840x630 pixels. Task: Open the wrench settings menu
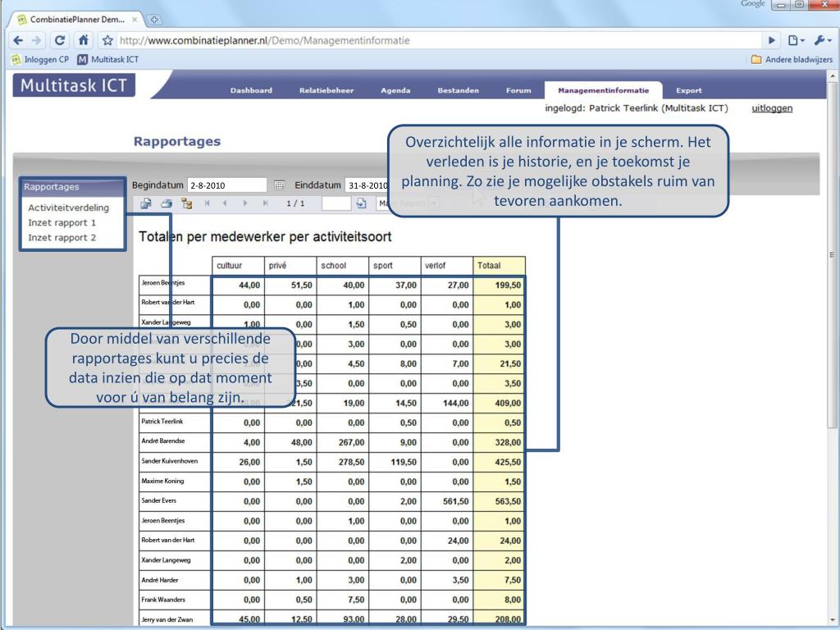tap(822, 40)
